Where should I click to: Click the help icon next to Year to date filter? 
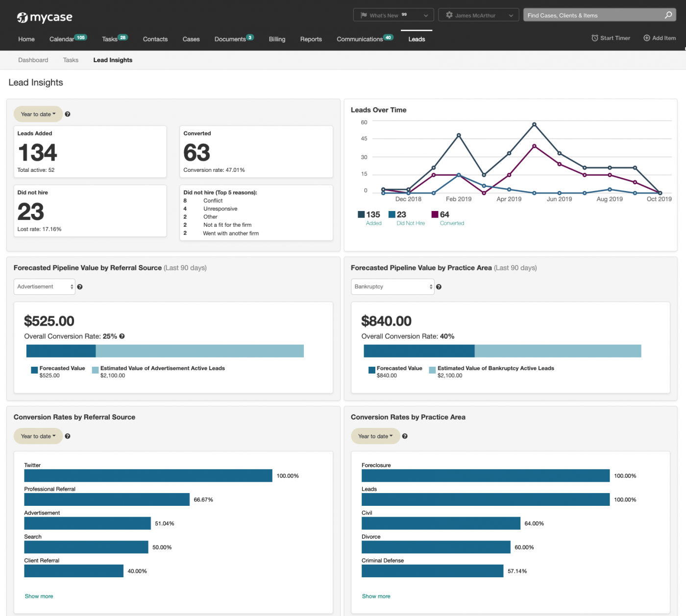pos(68,114)
